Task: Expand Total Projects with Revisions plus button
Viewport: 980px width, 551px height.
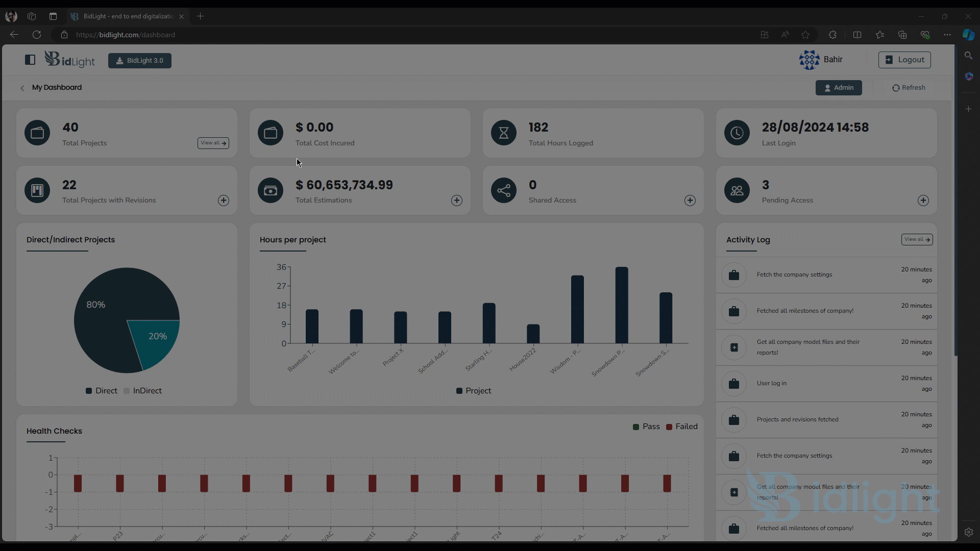Action: pos(223,200)
